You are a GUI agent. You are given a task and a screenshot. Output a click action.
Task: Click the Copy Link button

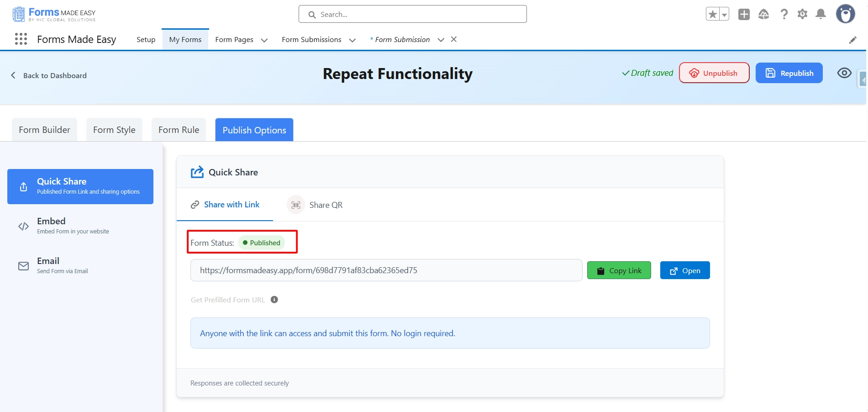click(x=619, y=270)
